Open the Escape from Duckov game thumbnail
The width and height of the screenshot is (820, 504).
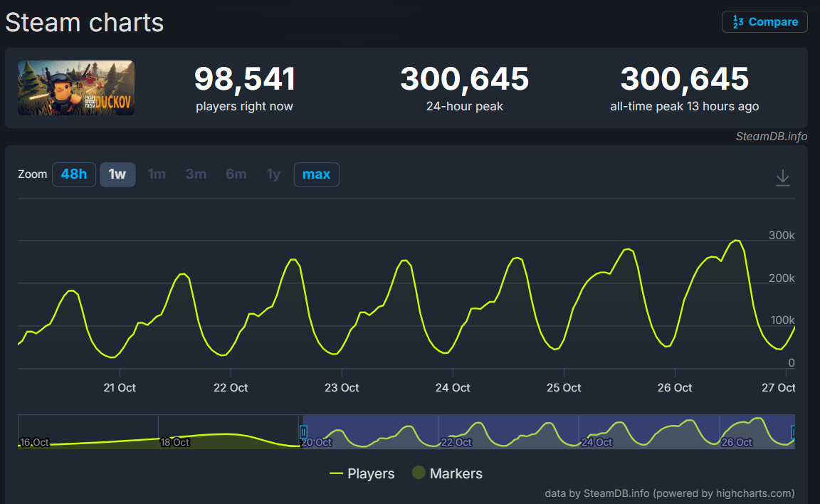(76, 88)
